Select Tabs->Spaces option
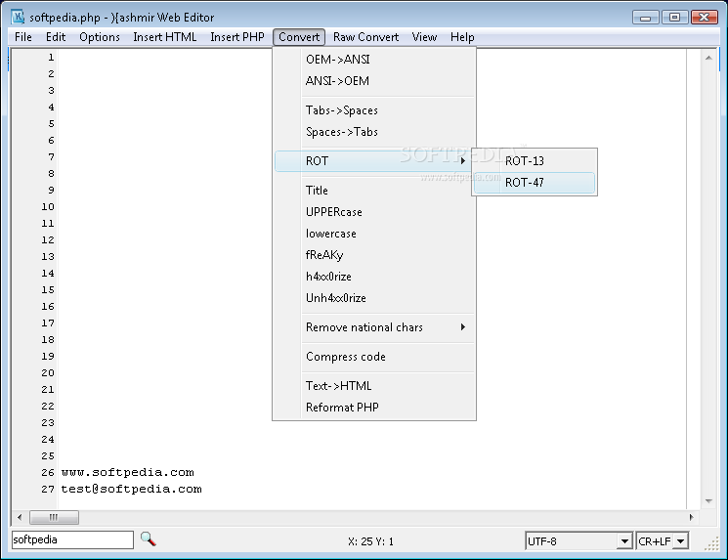Screen dimensions: 728x560 [x=374, y=110]
